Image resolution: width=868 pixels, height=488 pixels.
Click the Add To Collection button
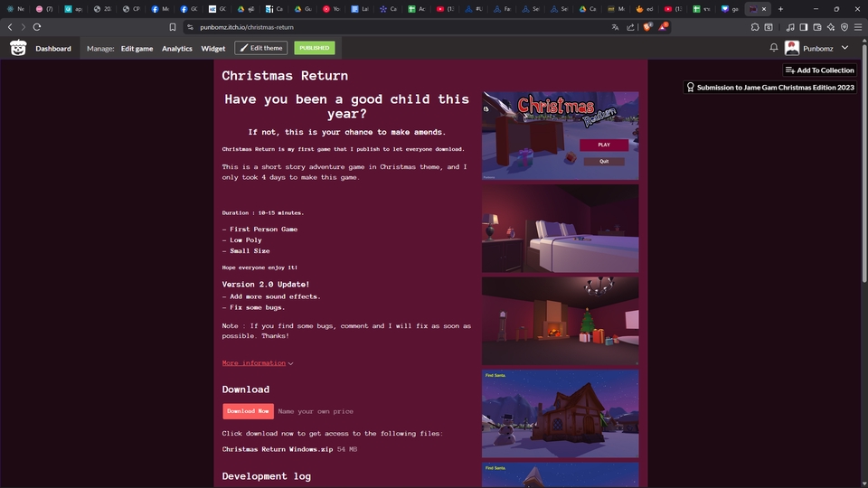[x=819, y=70]
